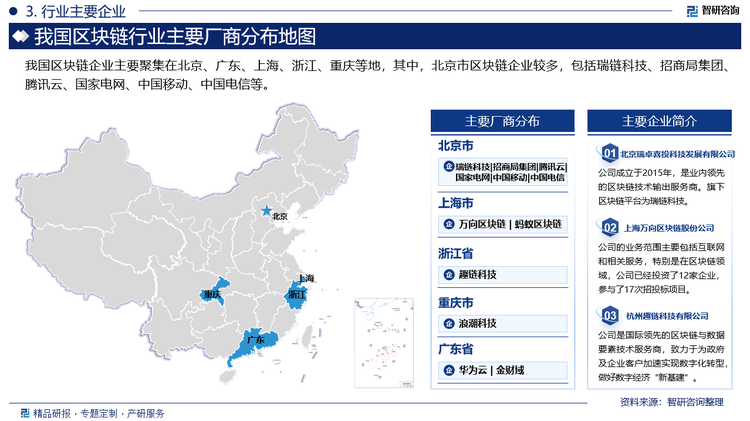750x421 pixels.
Task: Click the 智研咨询 brand name at top right
Action: coord(720,11)
